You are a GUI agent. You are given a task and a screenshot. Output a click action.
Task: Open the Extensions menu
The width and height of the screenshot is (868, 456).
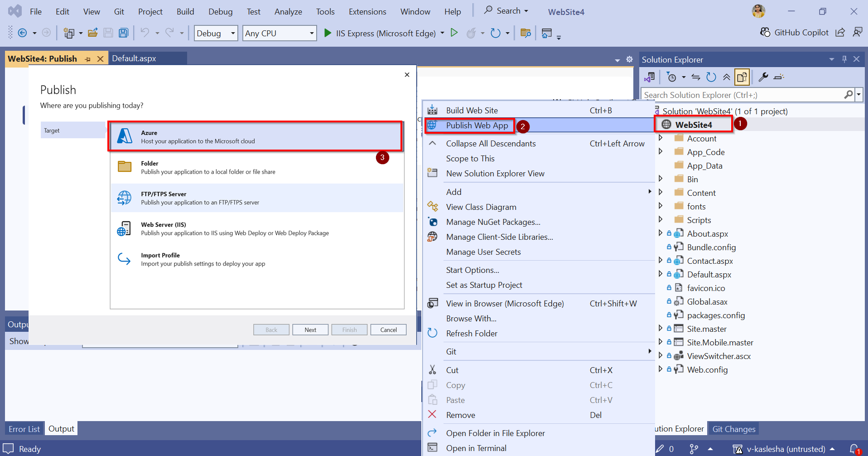tap(367, 12)
